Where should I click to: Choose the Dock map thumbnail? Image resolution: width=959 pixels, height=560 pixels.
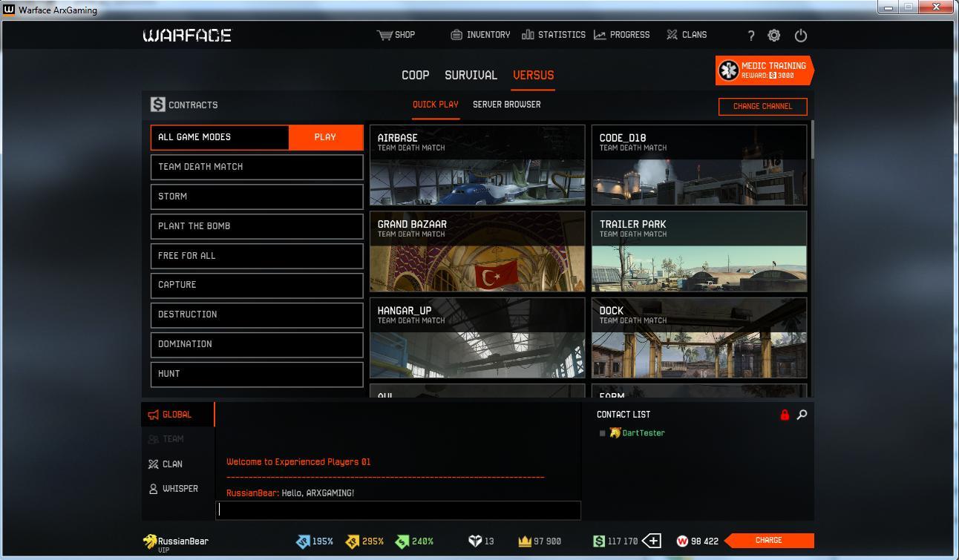pyautogui.click(x=699, y=338)
